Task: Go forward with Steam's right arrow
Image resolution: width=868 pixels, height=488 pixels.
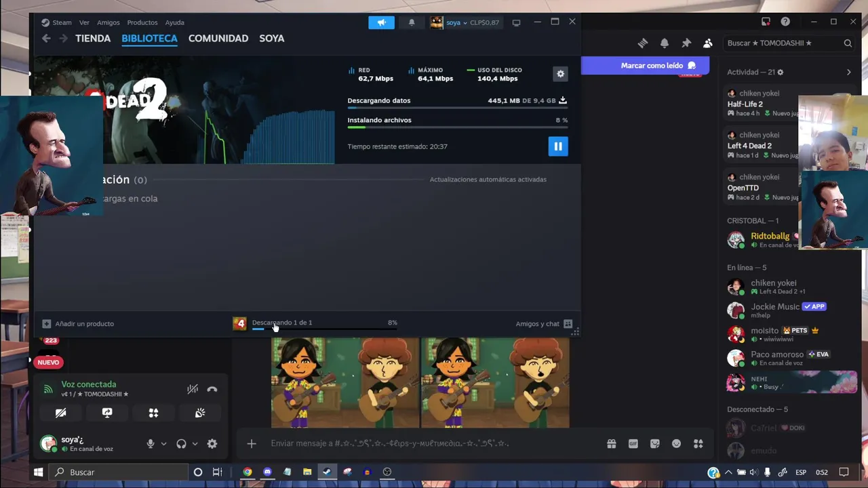Action: tap(63, 39)
